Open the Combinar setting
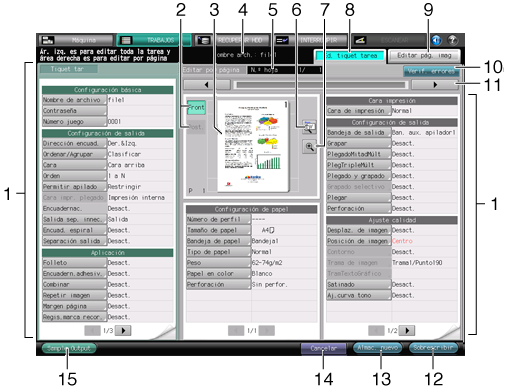 (74, 285)
